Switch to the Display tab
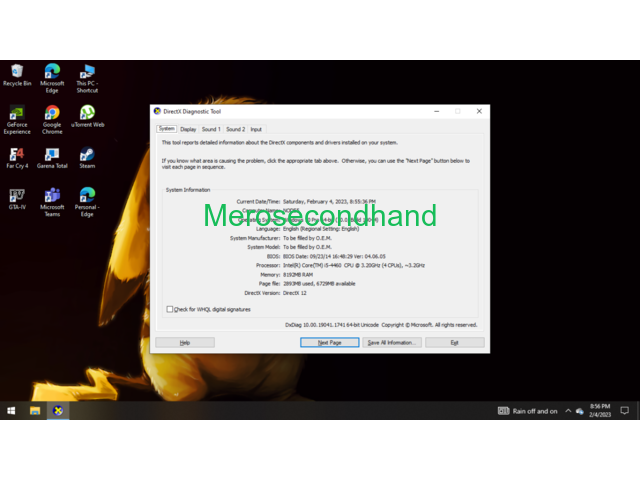 (x=188, y=129)
